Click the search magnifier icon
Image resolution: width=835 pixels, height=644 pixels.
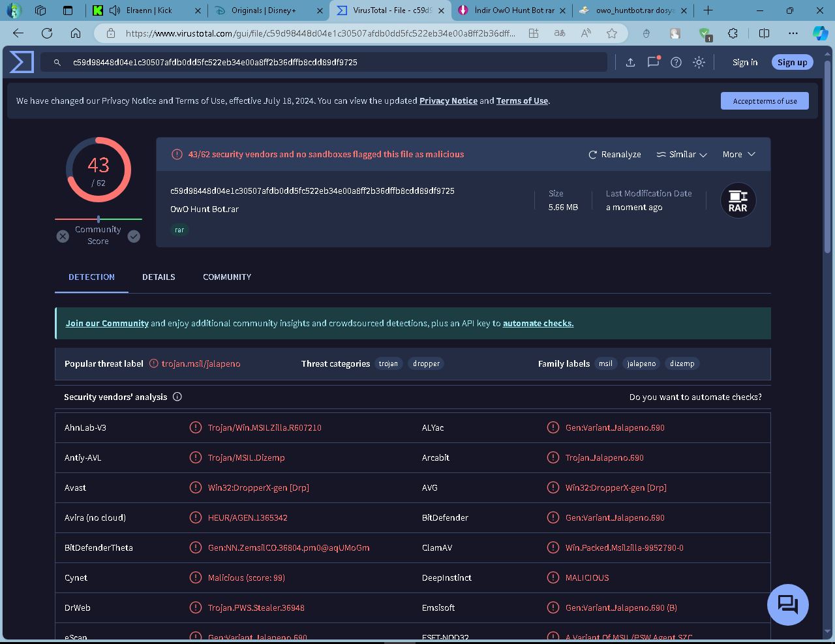(57, 62)
